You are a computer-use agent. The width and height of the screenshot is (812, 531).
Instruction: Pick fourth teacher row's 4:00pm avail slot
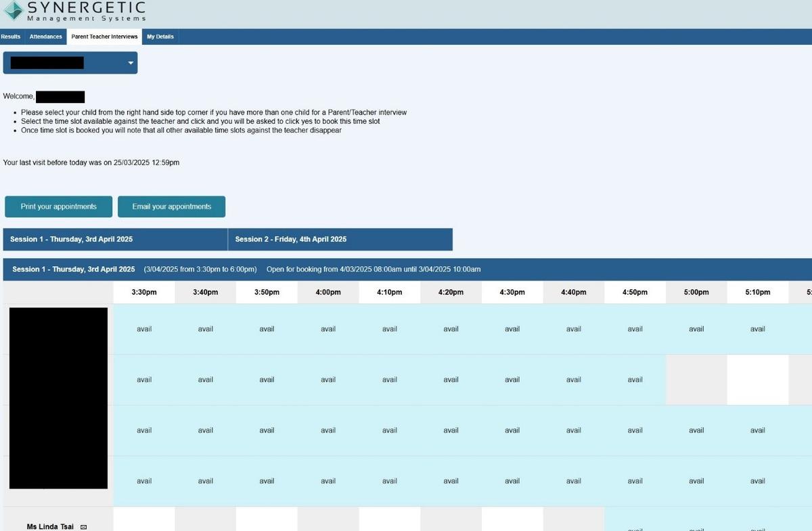pos(328,481)
